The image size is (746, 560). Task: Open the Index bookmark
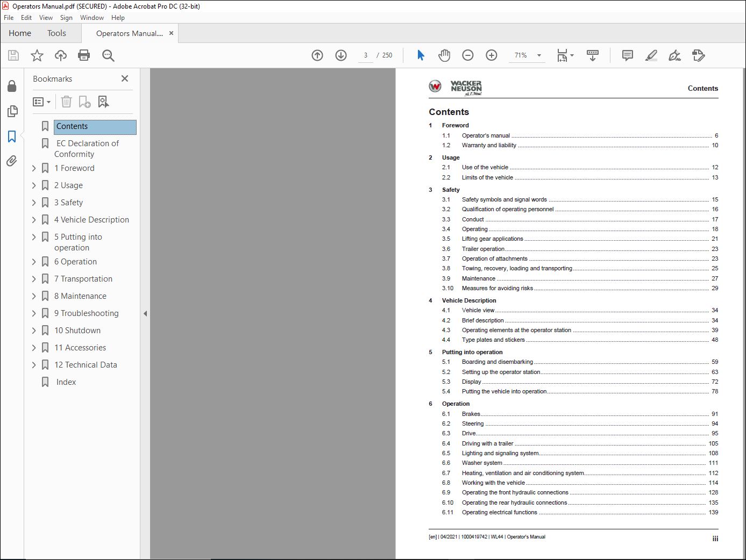[x=66, y=382]
